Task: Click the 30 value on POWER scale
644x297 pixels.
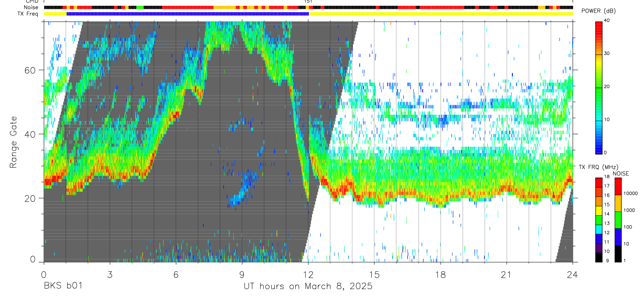Action: click(607, 54)
